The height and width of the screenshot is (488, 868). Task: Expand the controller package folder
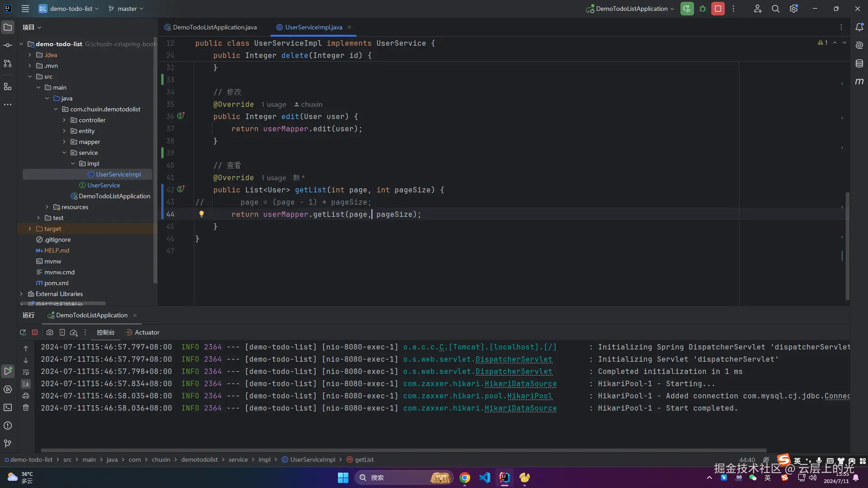(64, 120)
